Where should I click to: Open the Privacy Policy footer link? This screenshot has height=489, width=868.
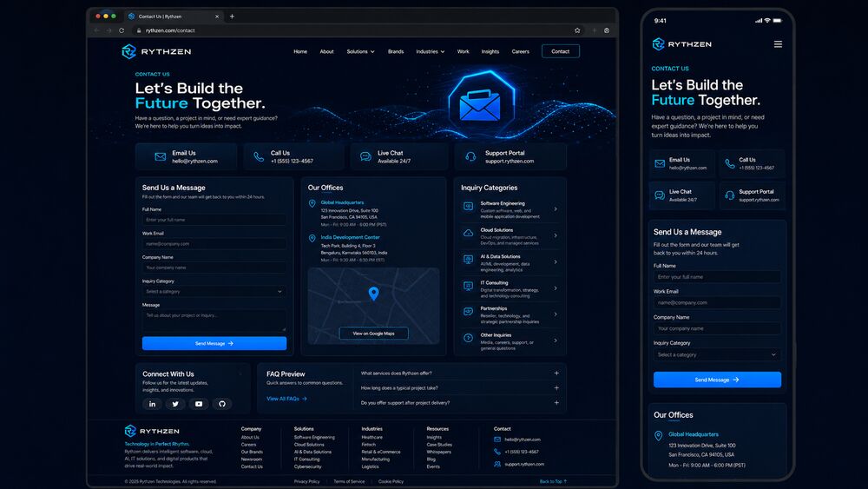tap(306, 481)
